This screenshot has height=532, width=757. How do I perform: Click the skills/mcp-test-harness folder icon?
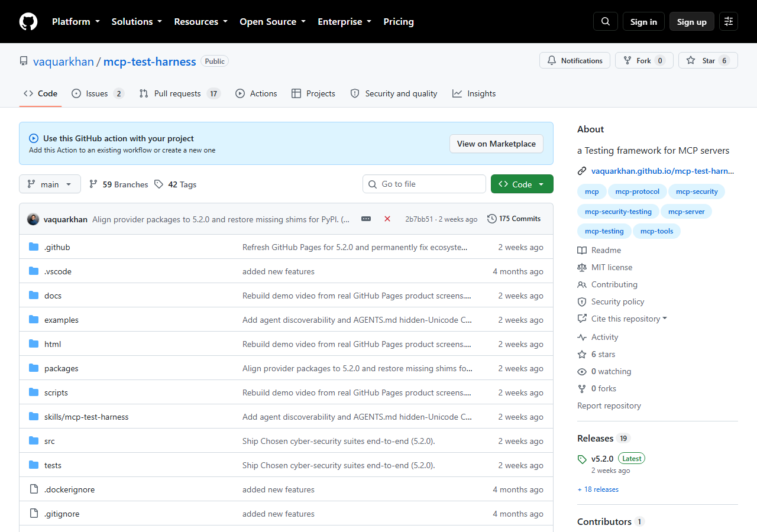[34, 417]
